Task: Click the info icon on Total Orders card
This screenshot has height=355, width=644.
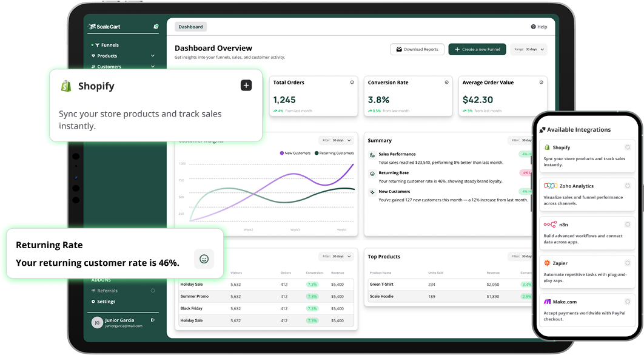Action: 352,82
